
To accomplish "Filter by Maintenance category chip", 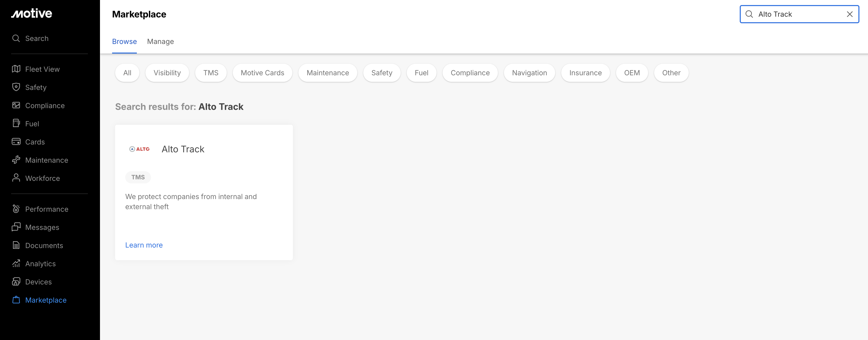I will (x=328, y=73).
